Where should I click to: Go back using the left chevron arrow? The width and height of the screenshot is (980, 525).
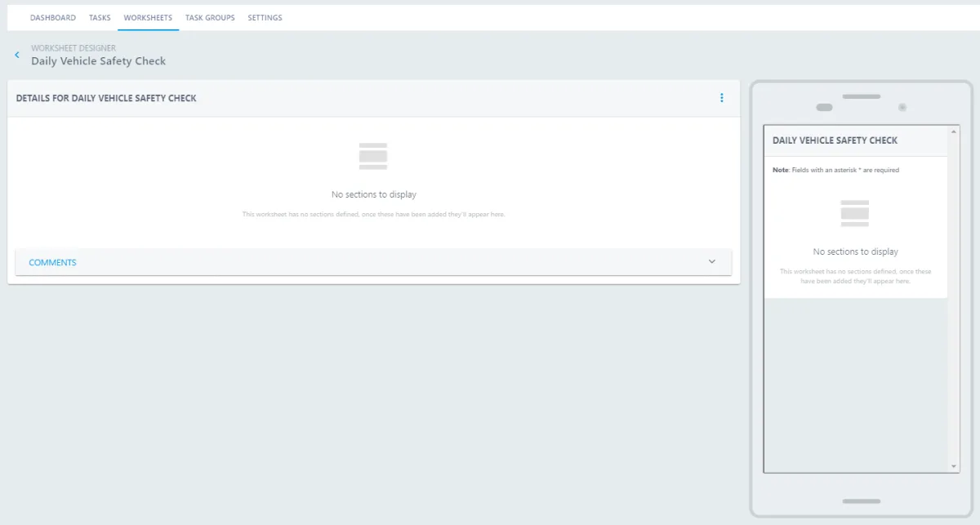point(16,55)
